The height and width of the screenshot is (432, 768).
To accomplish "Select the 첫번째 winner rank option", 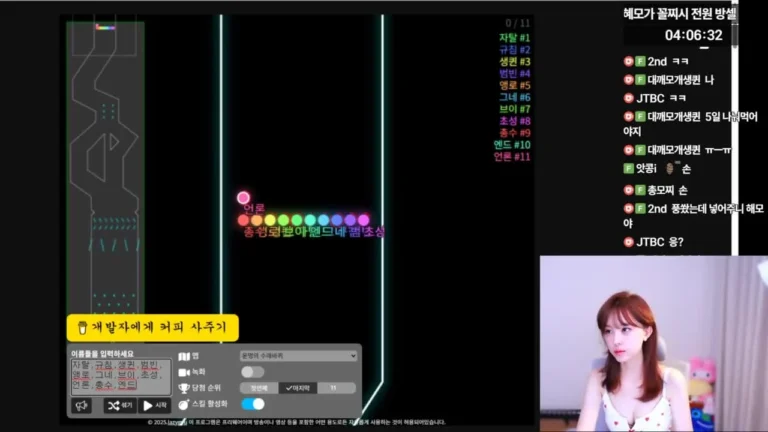I will (x=259, y=388).
